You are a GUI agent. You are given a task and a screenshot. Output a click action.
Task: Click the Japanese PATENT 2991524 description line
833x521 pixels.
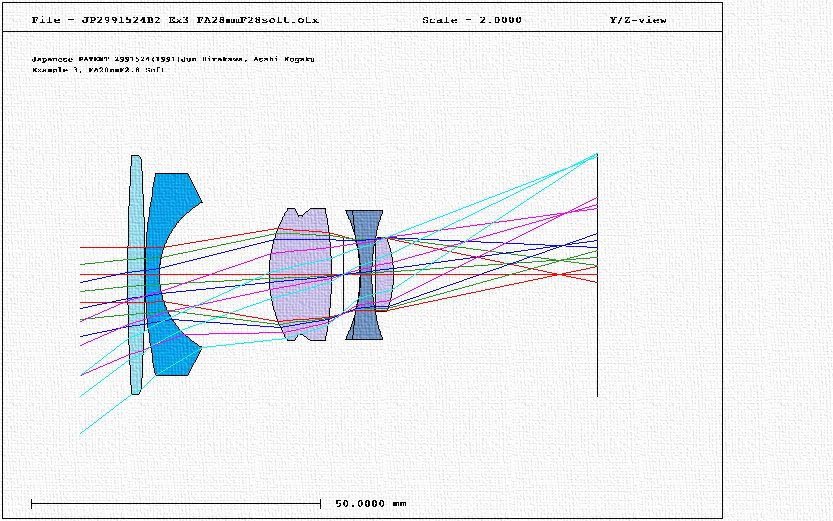[x=173, y=59]
